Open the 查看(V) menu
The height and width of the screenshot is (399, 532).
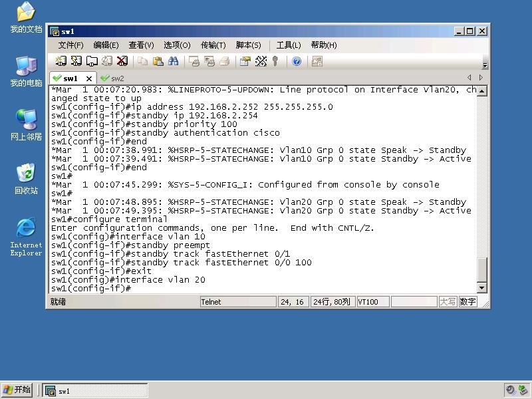[x=141, y=45]
